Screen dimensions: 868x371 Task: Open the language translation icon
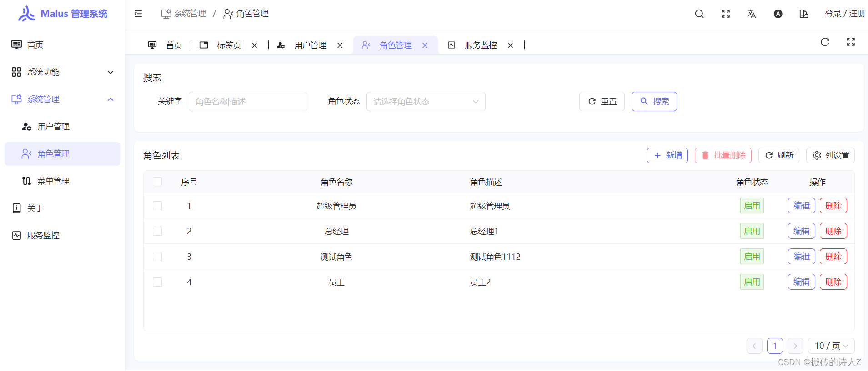pos(752,14)
